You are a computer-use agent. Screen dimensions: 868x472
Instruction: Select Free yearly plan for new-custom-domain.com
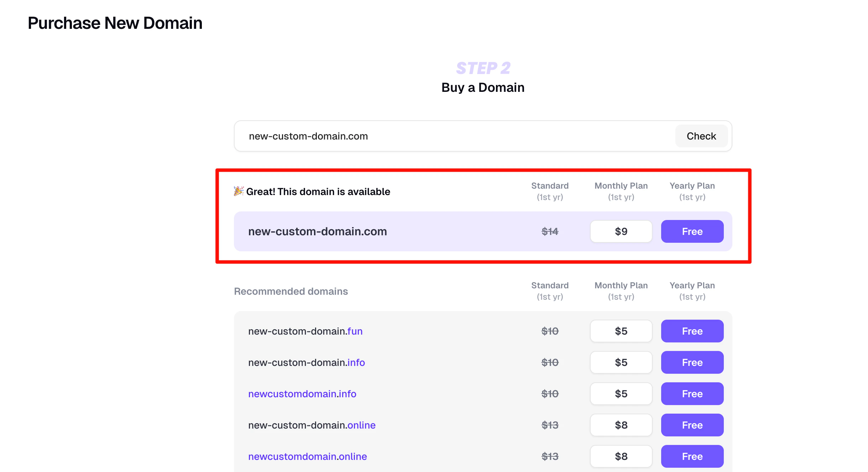tap(692, 231)
